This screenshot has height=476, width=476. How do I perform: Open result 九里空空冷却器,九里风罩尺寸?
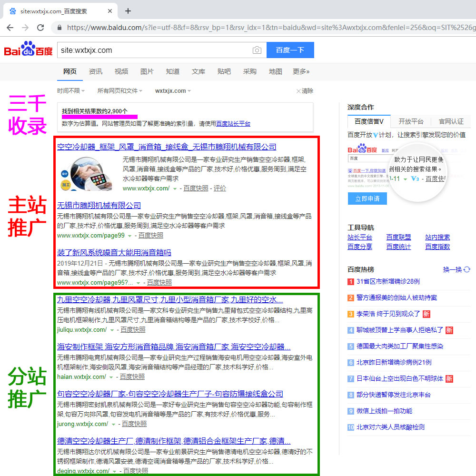click(x=170, y=299)
